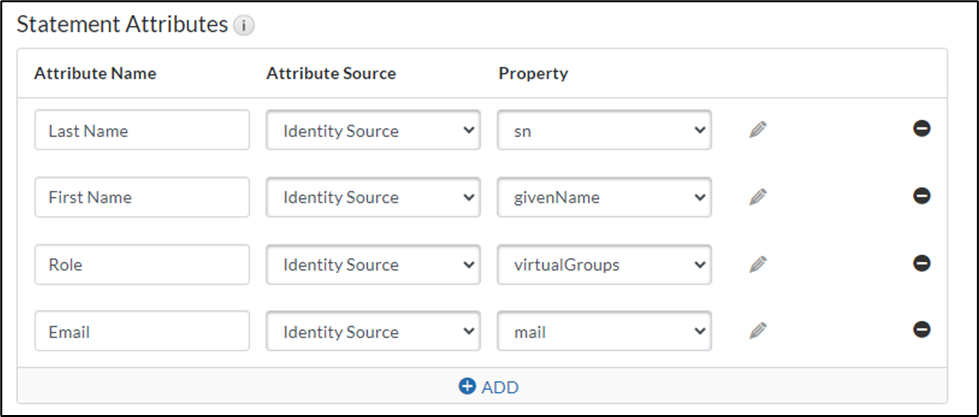Expand the mail Property dropdown
The image size is (979, 417).
click(604, 331)
